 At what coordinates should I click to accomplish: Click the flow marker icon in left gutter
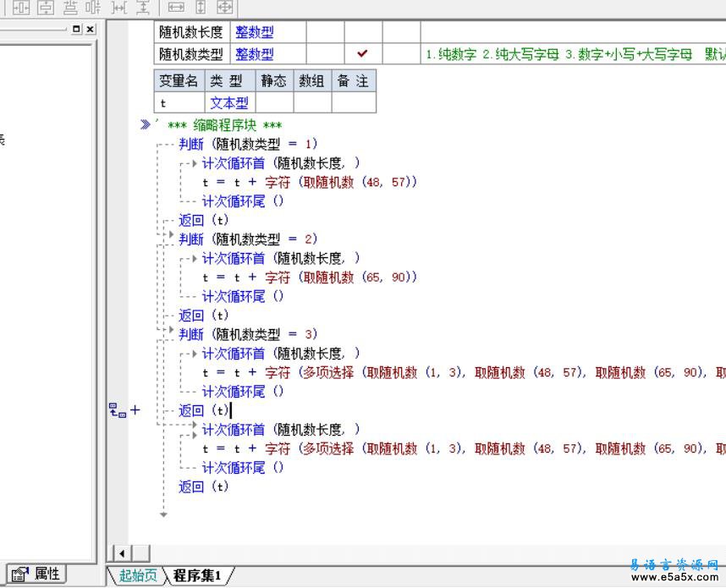point(117,410)
